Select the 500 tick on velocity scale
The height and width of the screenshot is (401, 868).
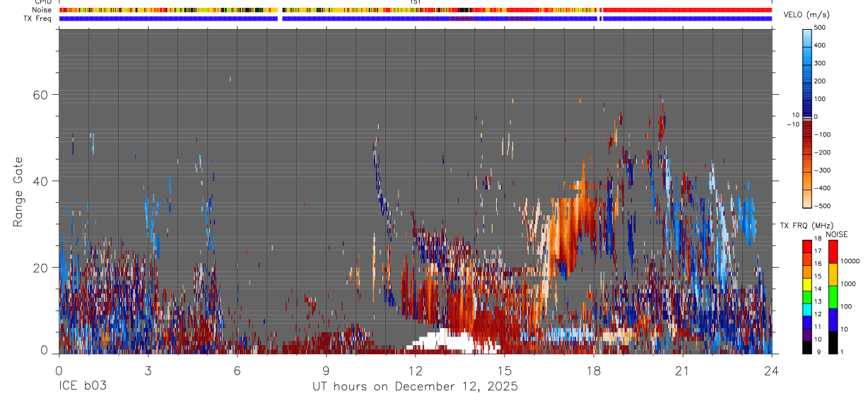(x=821, y=28)
